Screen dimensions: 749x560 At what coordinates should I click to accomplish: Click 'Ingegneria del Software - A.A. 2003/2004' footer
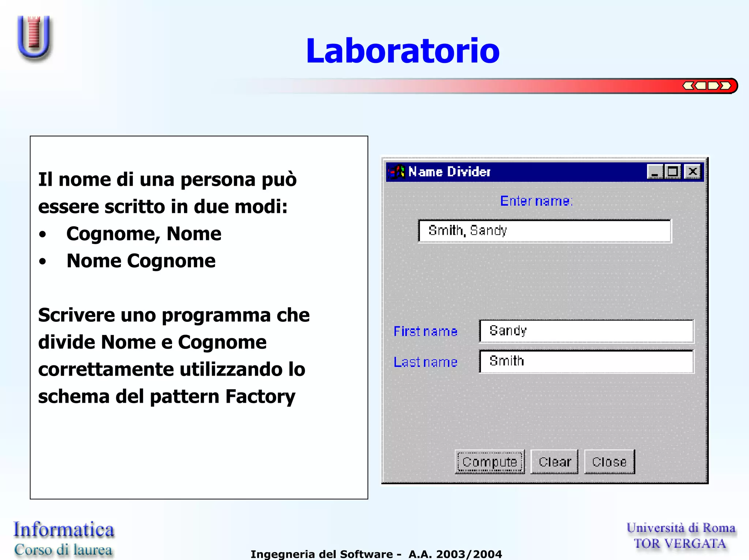pyautogui.click(x=376, y=554)
